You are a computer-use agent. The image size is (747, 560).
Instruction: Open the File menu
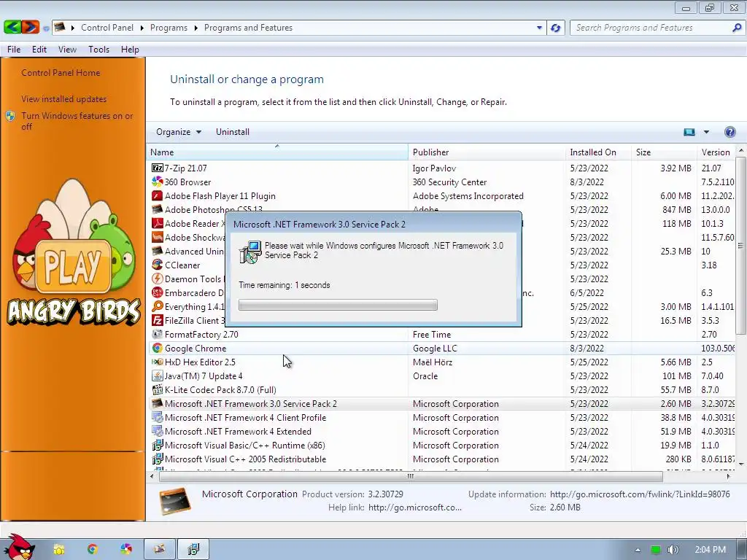pos(14,49)
